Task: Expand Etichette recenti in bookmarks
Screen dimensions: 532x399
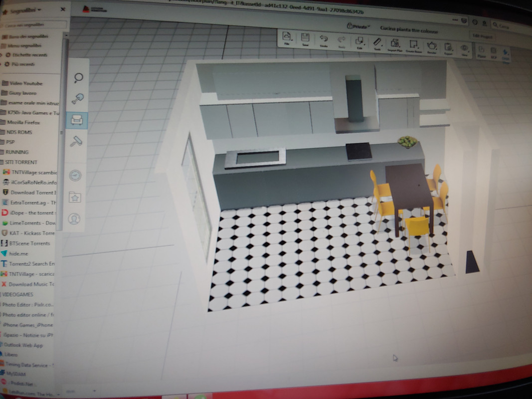Action: click(25, 55)
